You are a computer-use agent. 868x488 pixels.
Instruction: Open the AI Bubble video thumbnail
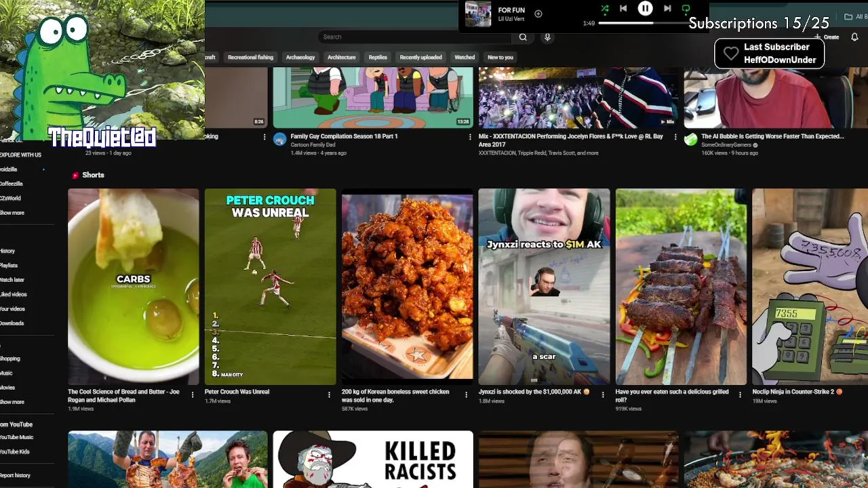click(x=776, y=98)
